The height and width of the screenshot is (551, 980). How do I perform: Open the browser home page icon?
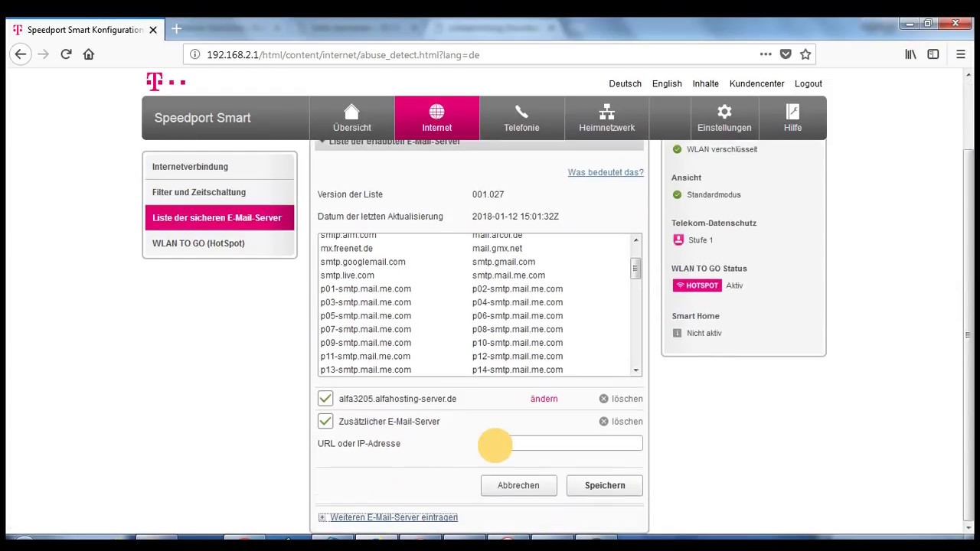89,54
